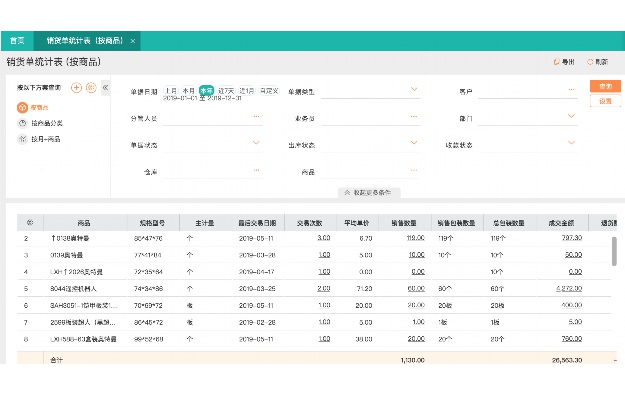Click the 最后交易日期 column header
Viewport: 625px width, 395px height.
(257, 223)
